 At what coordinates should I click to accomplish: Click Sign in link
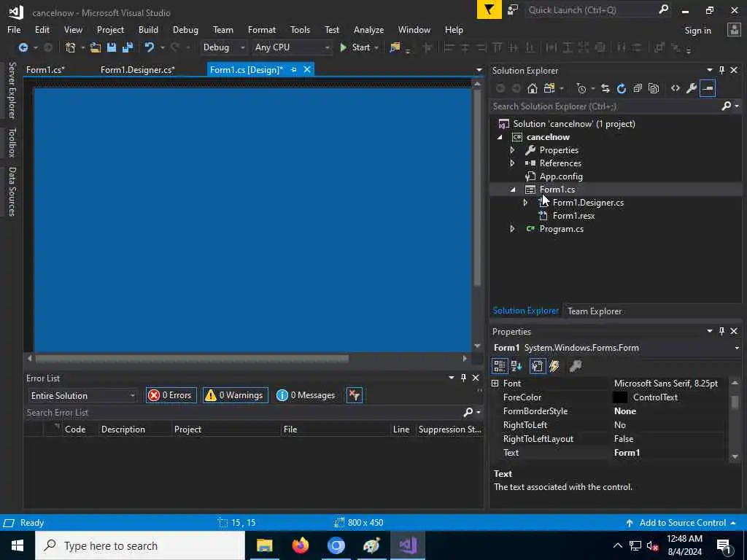(697, 31)
